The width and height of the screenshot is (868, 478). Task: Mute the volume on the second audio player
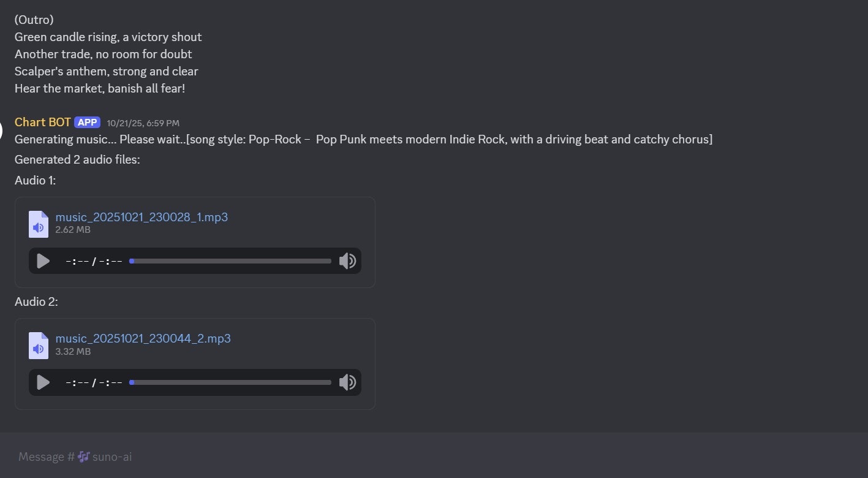[347, 382]
